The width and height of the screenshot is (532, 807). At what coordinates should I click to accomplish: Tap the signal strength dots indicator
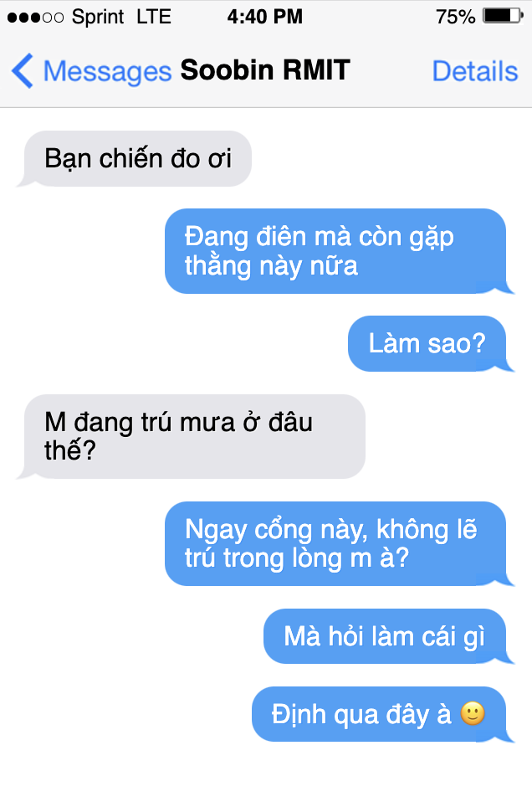(x=35, y=18)
